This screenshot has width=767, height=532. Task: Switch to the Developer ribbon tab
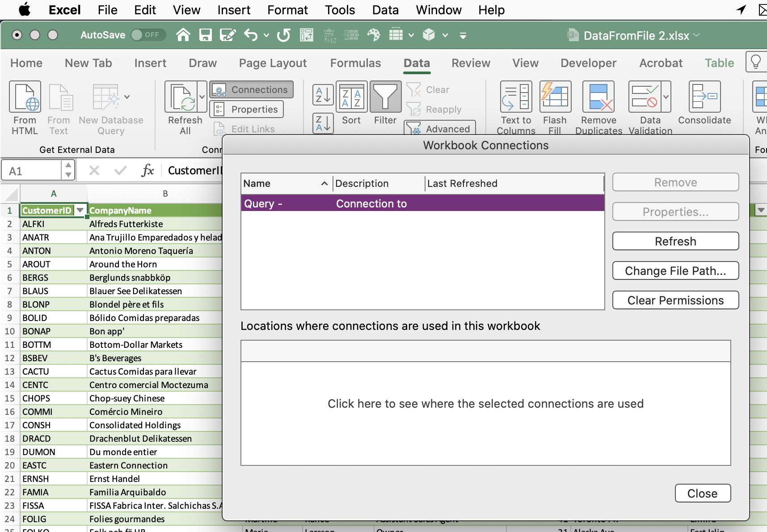pos(588,63)
